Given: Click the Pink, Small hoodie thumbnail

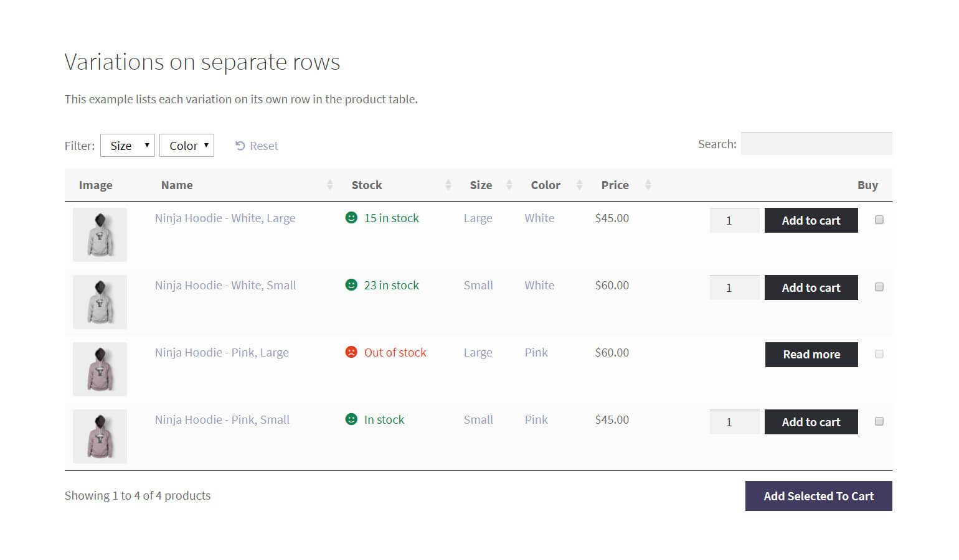Looking at the screenshot, I should point(100,436).
